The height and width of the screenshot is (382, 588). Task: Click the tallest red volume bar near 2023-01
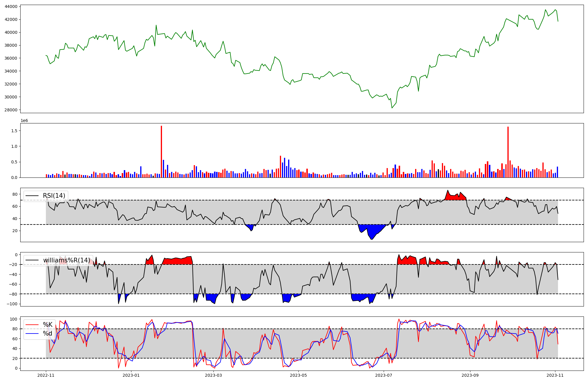click(161, 151)
